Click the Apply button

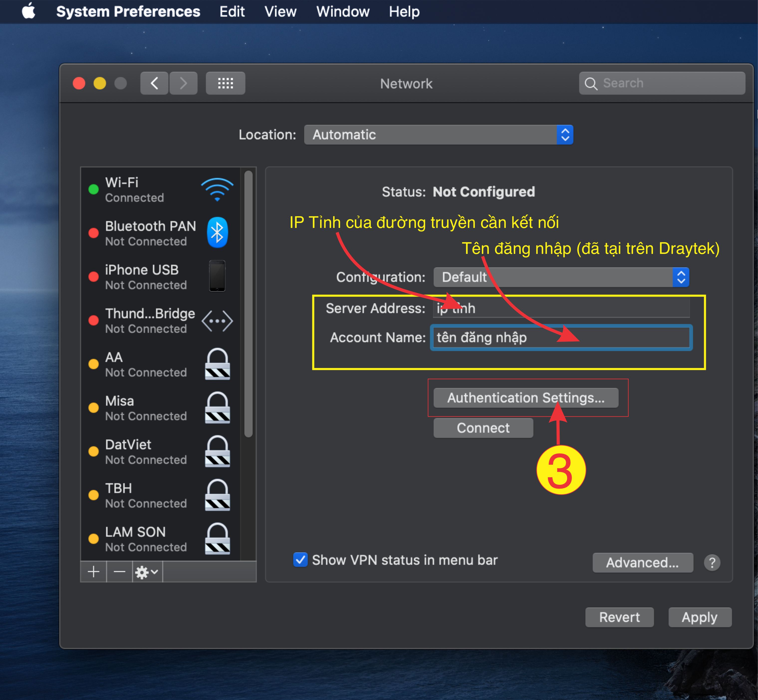tap(700, 617)
